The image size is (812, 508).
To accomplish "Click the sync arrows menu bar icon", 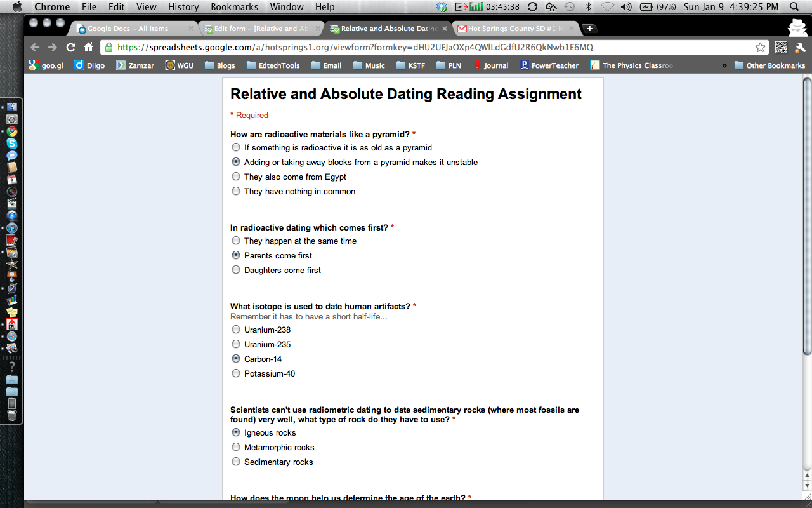I will coord(532,7).
